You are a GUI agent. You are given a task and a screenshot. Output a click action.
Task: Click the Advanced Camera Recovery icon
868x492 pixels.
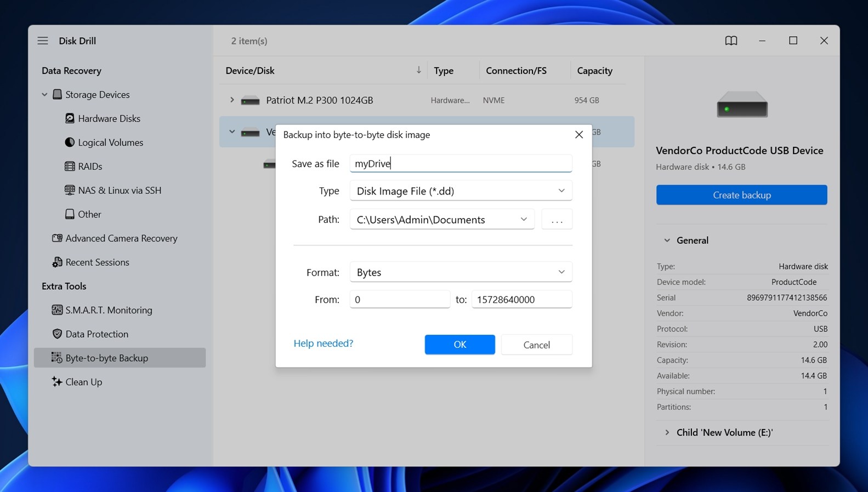click(57, 238)
